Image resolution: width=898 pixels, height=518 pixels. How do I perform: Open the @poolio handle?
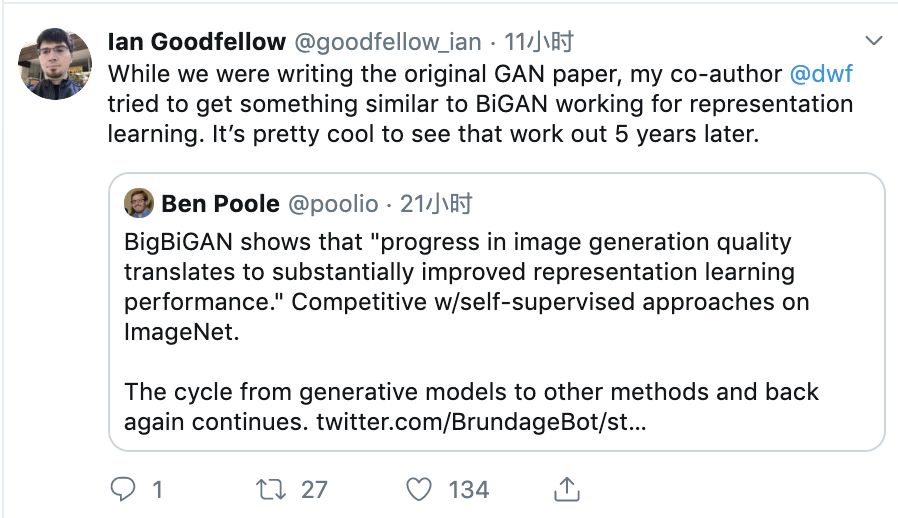[333, 204]
